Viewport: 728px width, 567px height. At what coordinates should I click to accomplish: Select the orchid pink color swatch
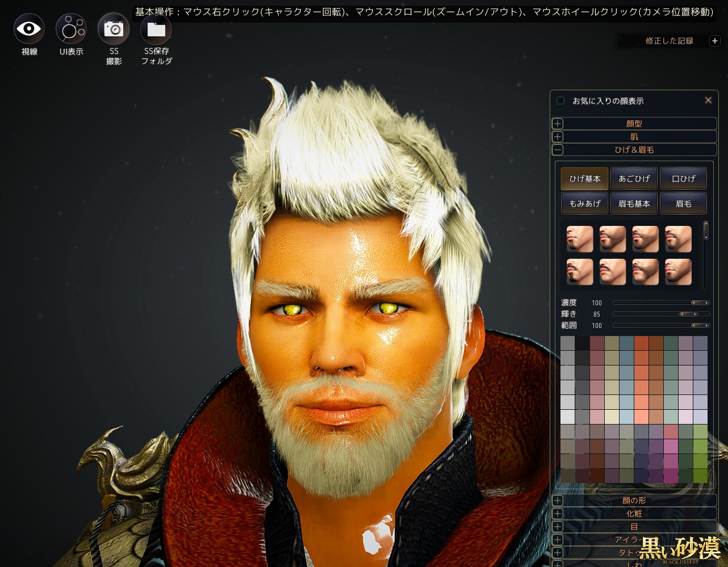(x=671, y=447)
